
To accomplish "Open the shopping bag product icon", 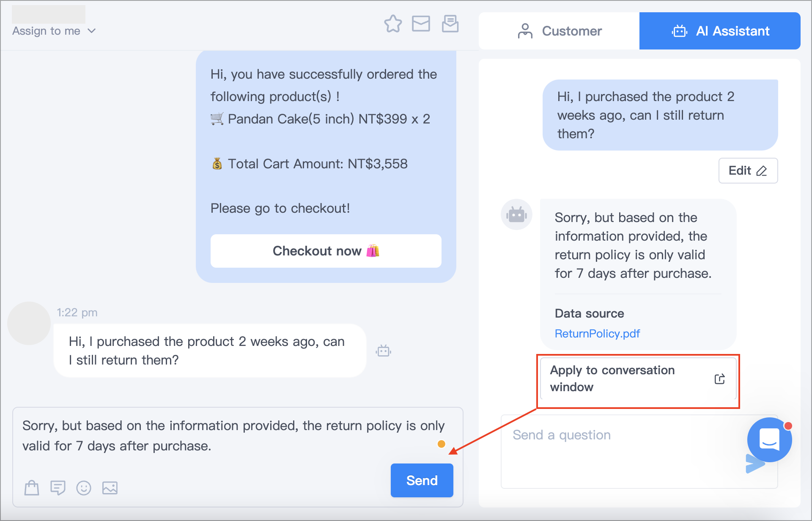I will coord(32,488).
